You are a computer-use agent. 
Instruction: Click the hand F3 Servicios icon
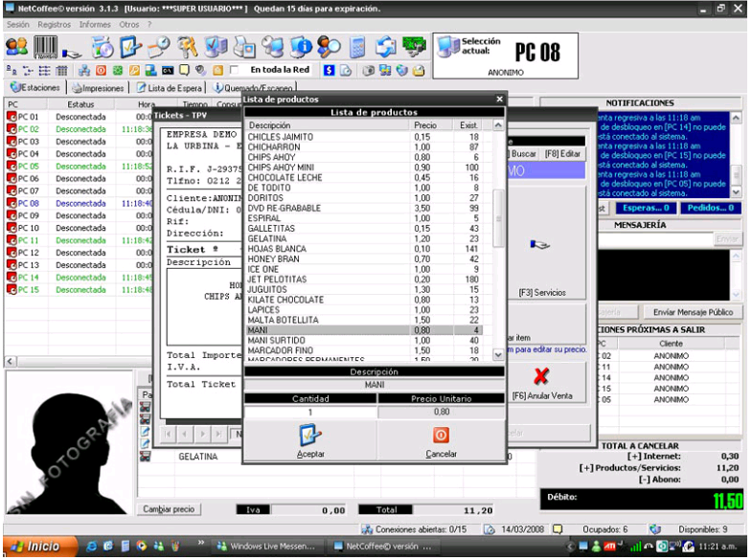coord(539,245)
